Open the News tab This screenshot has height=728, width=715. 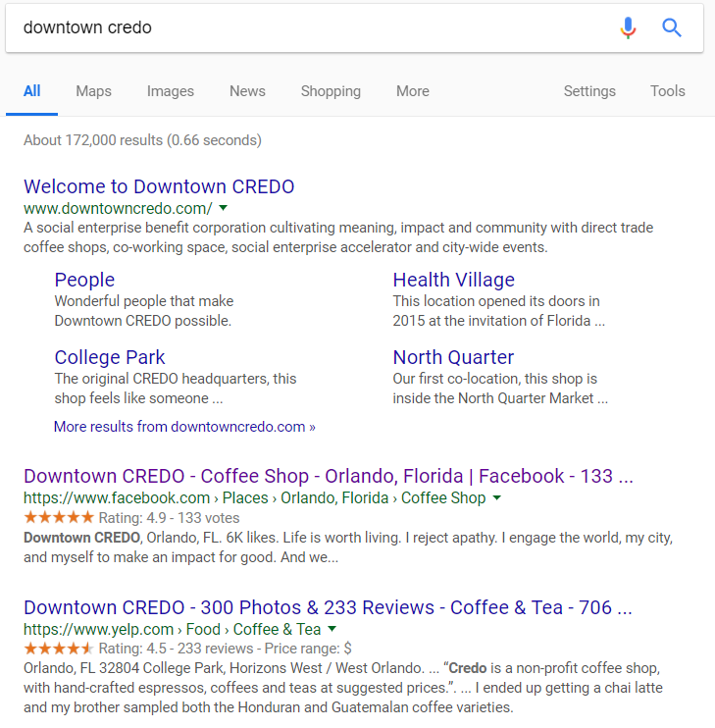pos(247,91)
